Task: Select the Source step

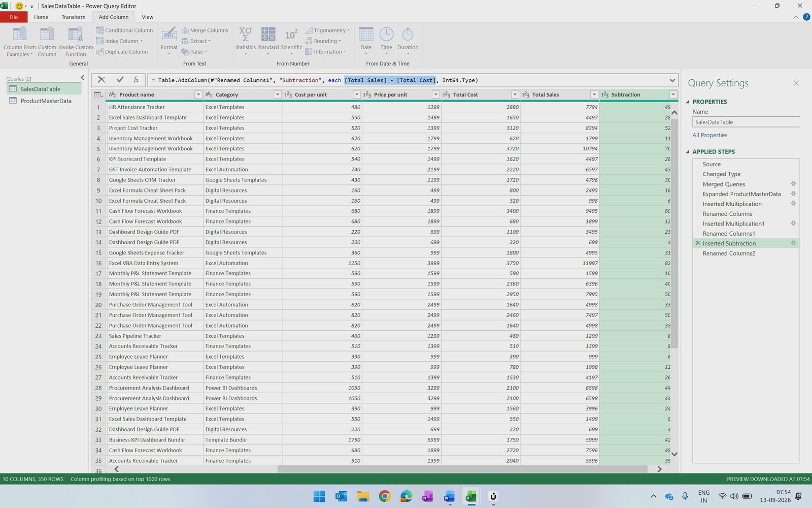Action: (746, 164)
